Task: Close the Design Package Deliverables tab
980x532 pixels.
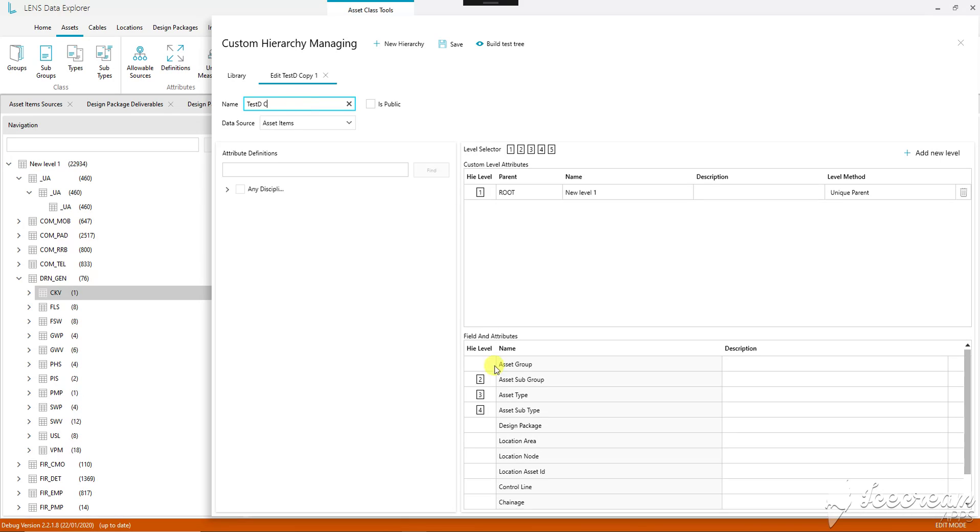Action: click(x=171, y=104)
